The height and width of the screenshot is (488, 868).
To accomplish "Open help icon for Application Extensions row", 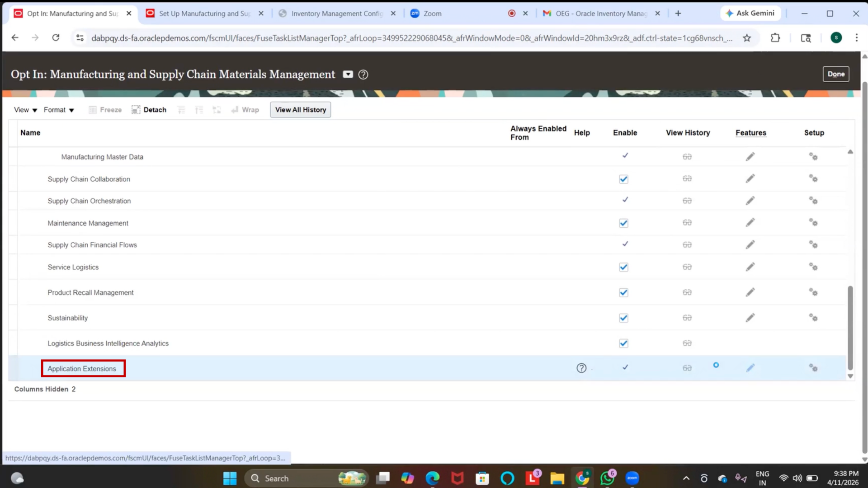I will (x=581, y=368).
